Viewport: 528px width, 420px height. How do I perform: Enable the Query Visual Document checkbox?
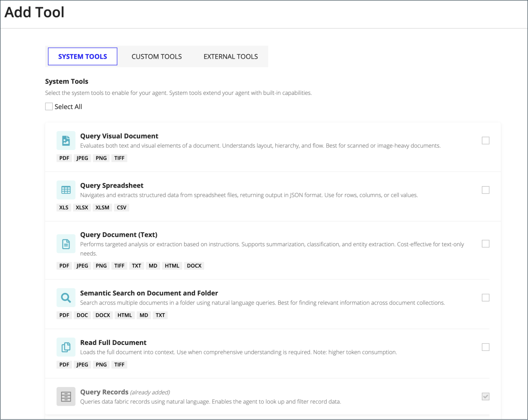[x=485, y=141]
